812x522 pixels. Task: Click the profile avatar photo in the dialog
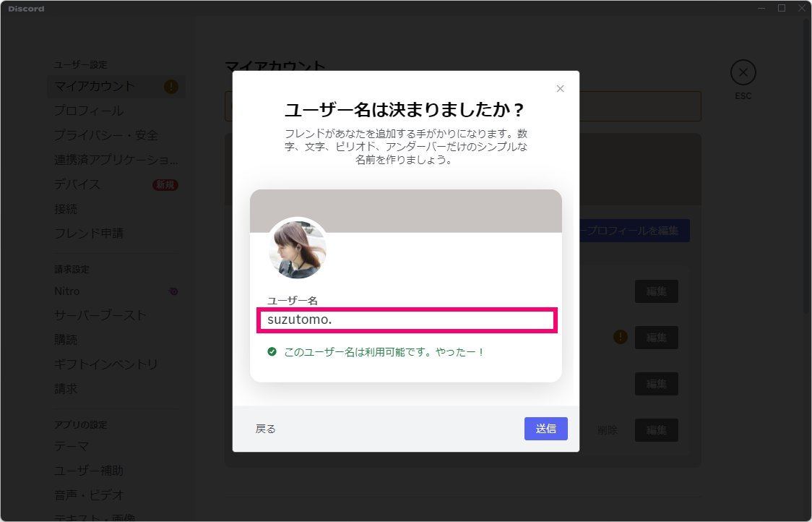tap(298, 249)
